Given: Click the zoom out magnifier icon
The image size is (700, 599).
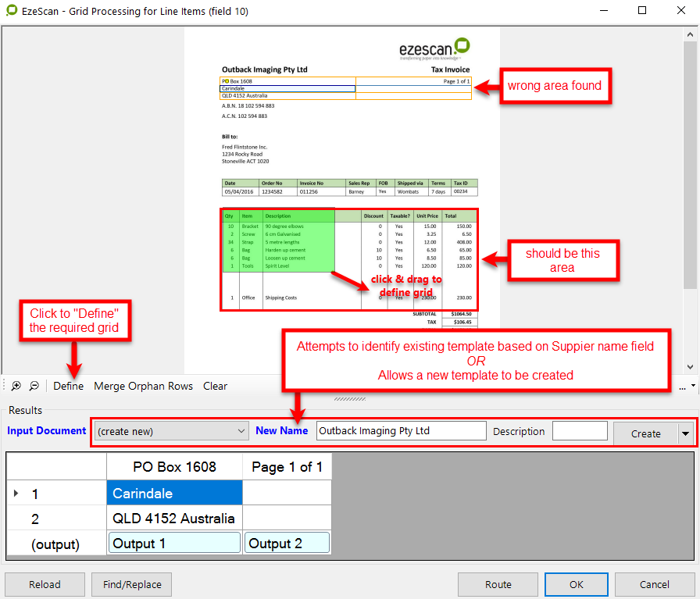Looking at the screenshot, I should tap(34, 386).
